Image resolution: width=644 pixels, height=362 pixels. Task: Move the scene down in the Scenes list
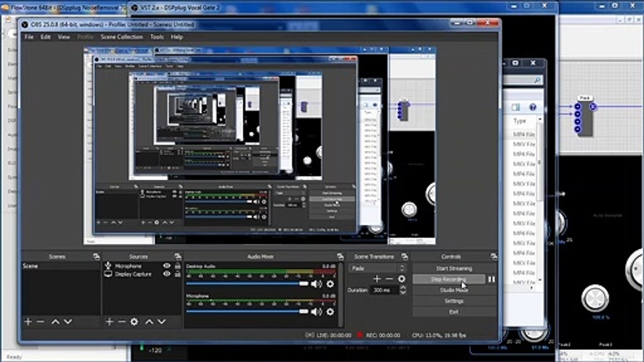tap(68, 322)
